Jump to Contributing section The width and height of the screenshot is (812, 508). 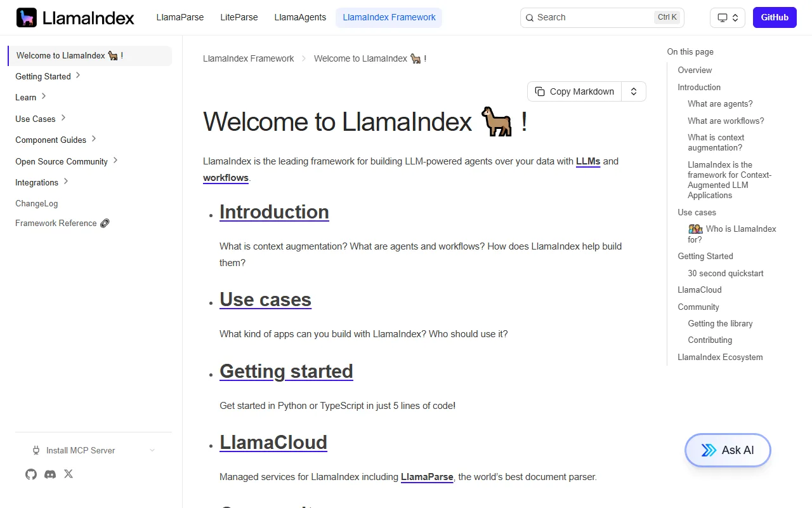(x=710, y=340)
